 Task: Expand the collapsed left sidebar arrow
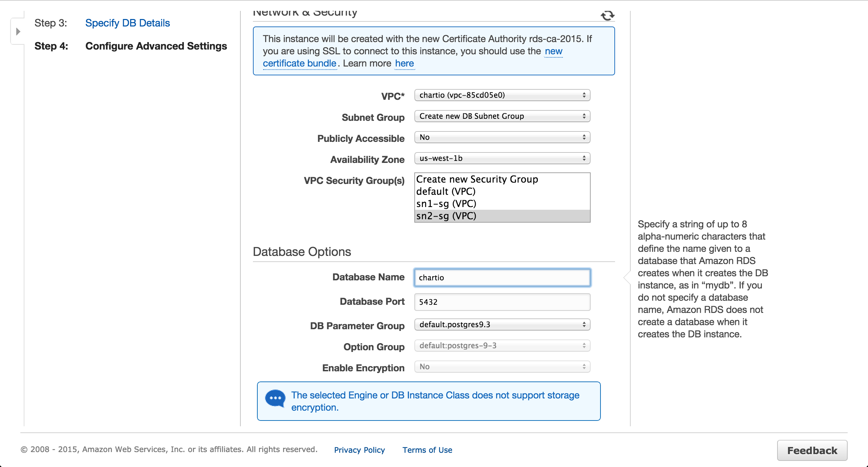[x=18, y=32]
